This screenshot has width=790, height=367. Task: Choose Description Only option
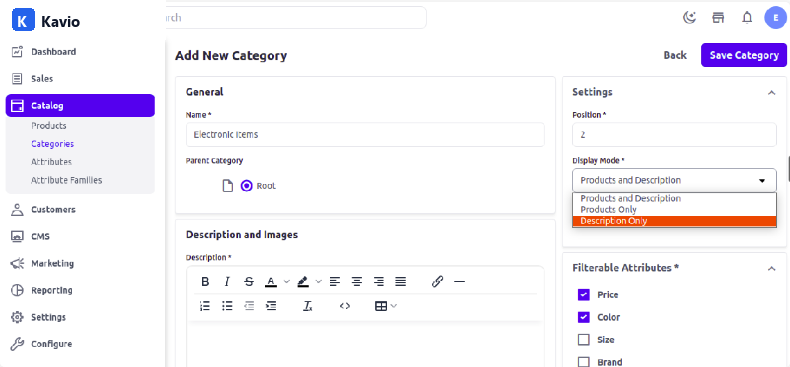tap(674, 221)
